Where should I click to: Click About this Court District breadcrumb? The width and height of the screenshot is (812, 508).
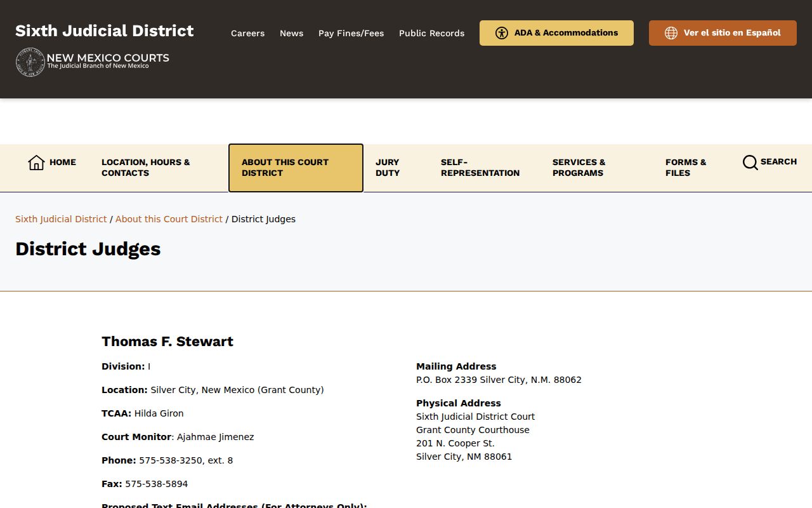click(169, 219)
